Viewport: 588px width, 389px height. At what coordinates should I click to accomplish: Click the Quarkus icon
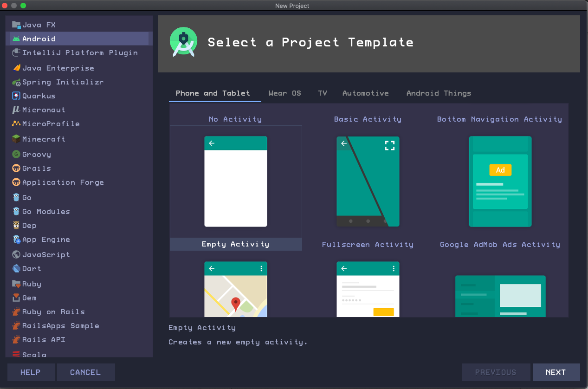pyautogui.click(x=16, y=96)
